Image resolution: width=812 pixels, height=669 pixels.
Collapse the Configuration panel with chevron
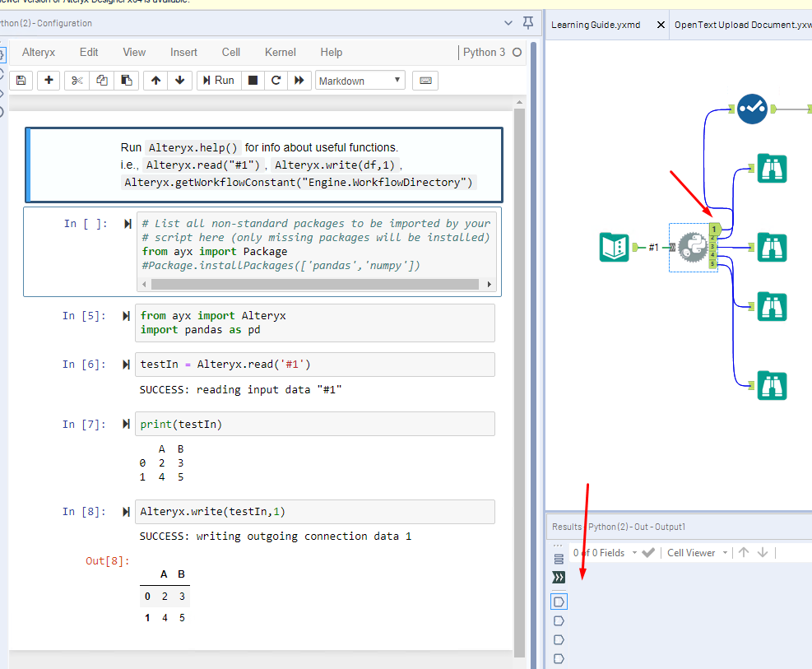click(508, 23)
